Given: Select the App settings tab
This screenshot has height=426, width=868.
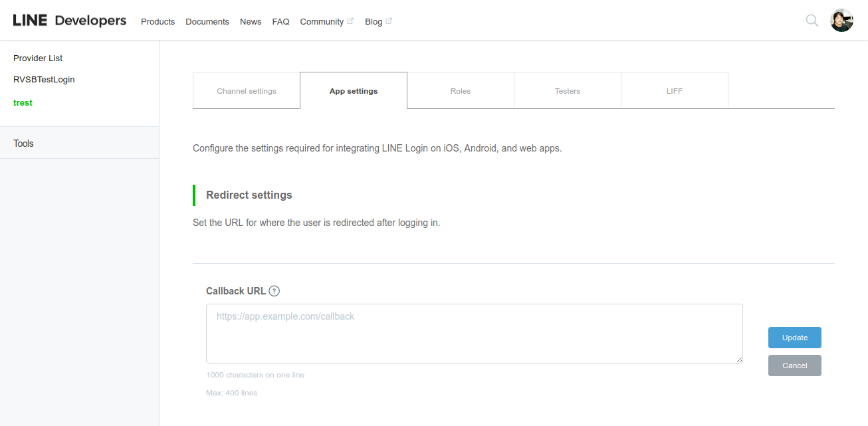Looking at the screenshot, I should 354,91.
